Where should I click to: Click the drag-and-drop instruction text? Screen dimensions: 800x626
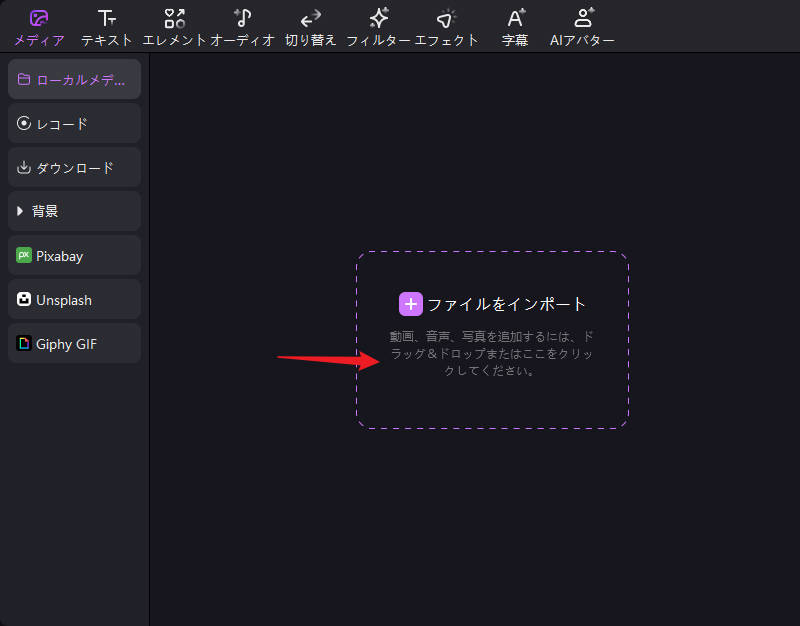click(492, 350)
